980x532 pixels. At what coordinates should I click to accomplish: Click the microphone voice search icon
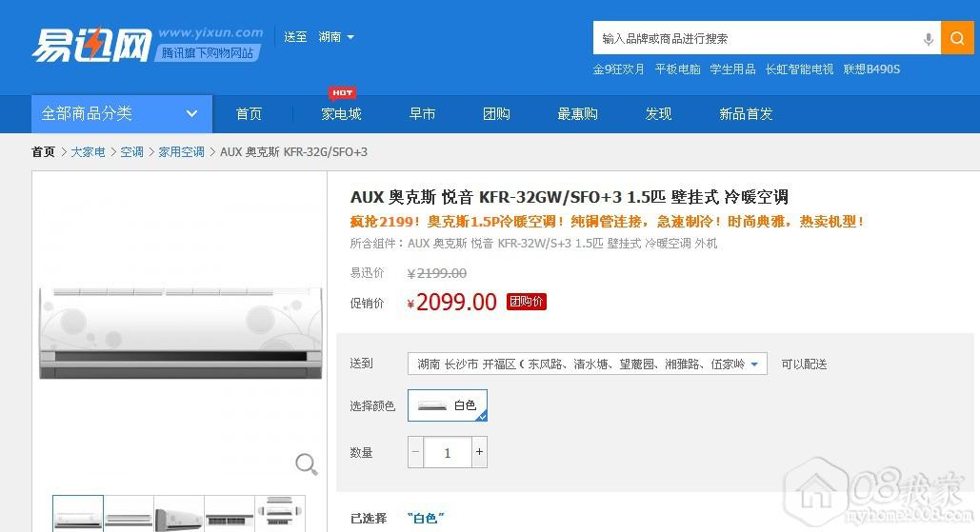coord(928,39)
